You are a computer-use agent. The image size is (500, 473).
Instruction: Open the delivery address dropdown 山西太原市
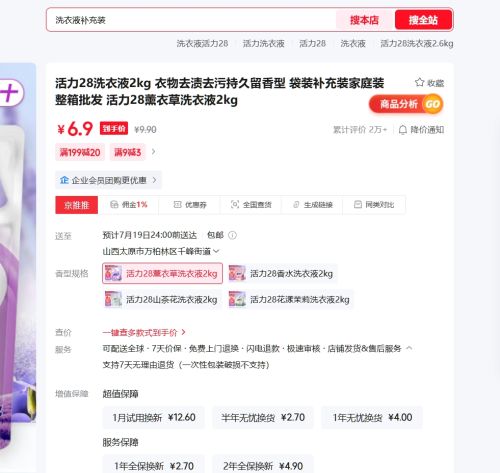pos(161,251)
